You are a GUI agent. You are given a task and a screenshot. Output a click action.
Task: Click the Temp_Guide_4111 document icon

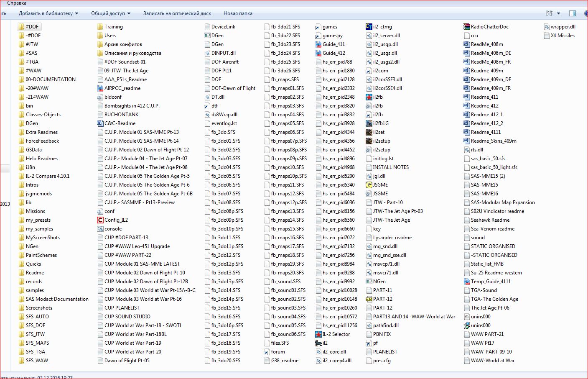click(x=467, y=282)
